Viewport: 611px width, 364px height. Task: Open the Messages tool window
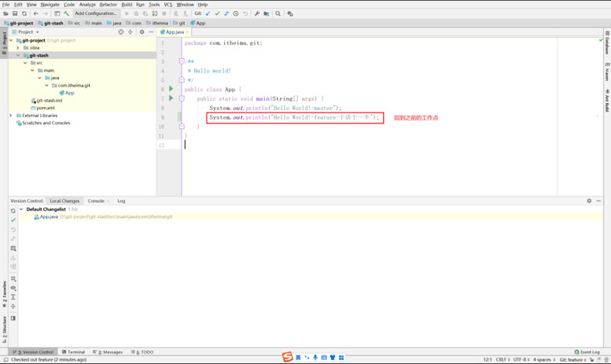[x=108, y=352]
